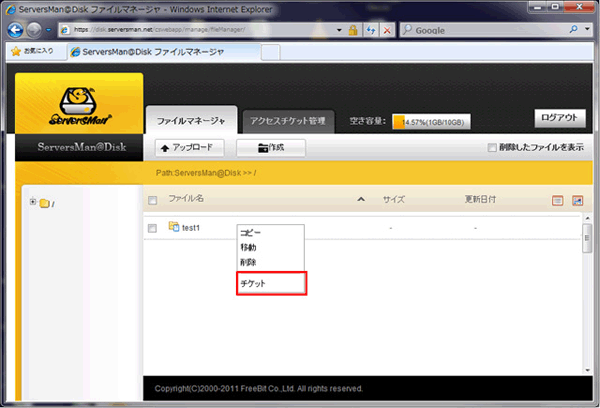Open the アクセスチケット管理 tab
The height and width of the screenshot is (408, 600).
coord(286,121)
